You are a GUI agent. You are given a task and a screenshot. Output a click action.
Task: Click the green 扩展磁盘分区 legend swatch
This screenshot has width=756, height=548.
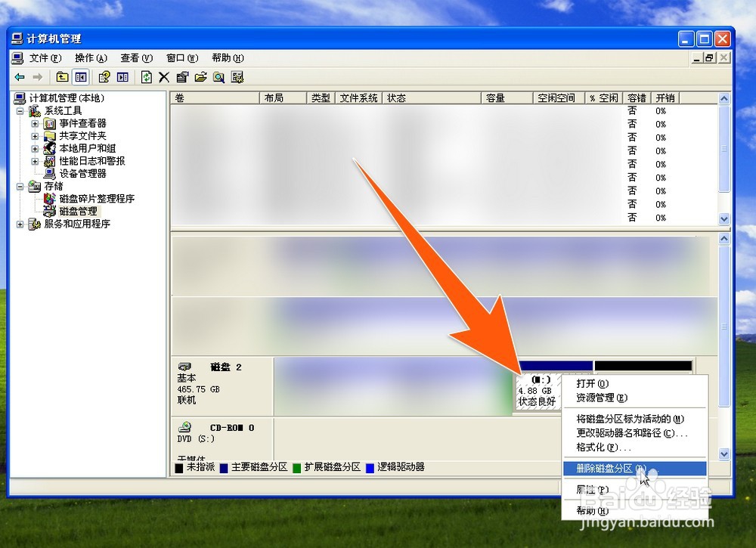click(x=297, y=468)
